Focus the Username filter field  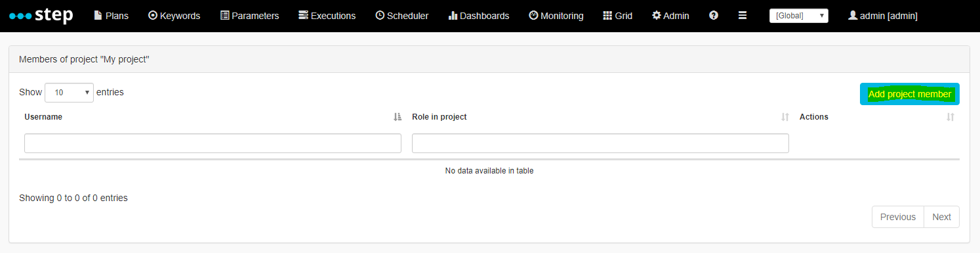tap(213, 143)
